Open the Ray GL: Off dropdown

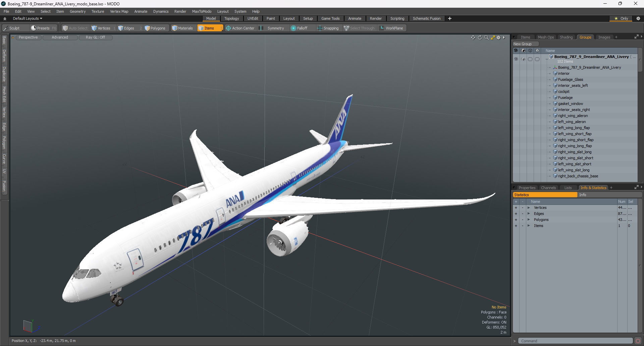(x=96, y=38)
